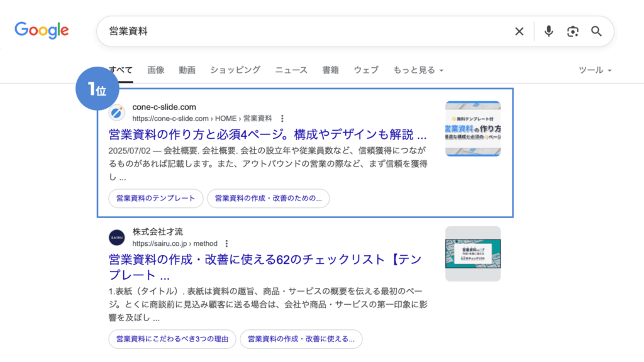Click the URL https://cone-c-slide.com › HOME › 営業資料
The width and height of the screenshot is (644, 362).
tap(202, 119)
